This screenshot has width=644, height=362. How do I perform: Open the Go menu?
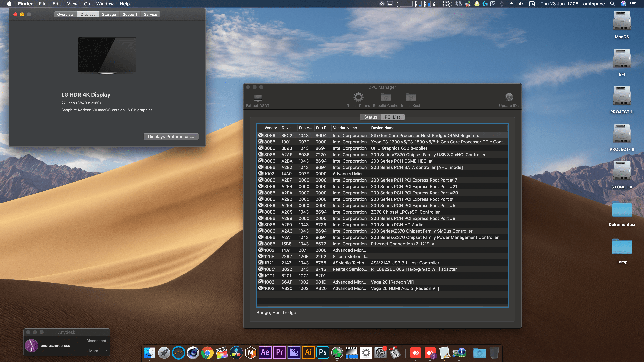(x=87, y=4)
